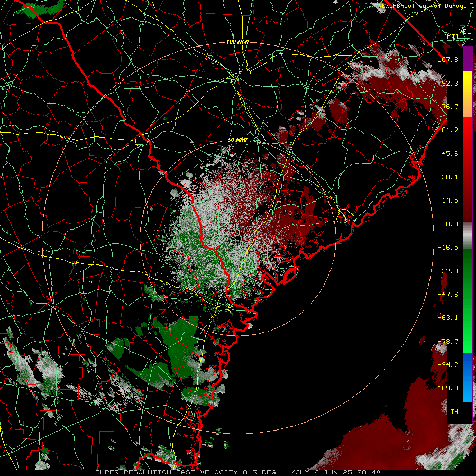Click the purple segment of the color bar

click(x=467, y=59)
